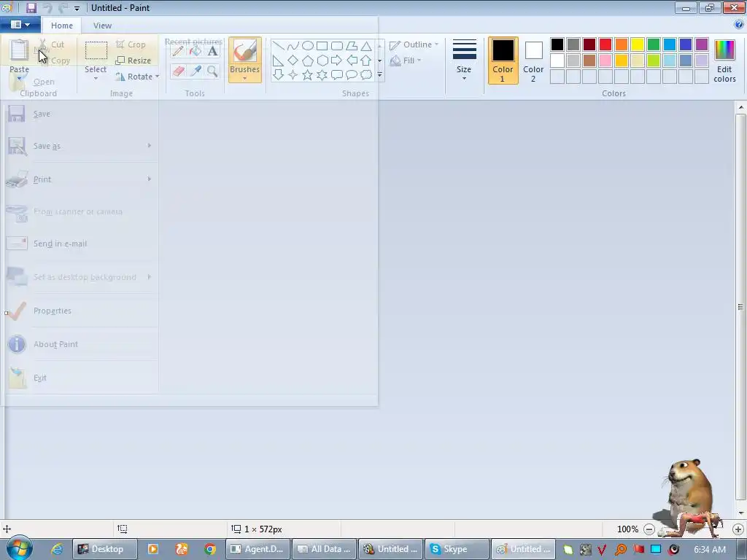Select Color 2 background box
Screen dimensions: 747x560
[533, 61]
